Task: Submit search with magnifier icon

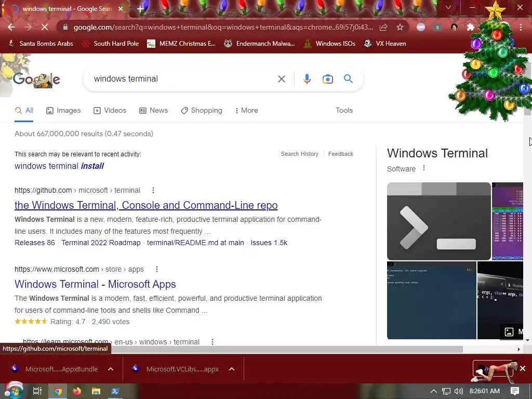Action: click(x=348, y=79)
